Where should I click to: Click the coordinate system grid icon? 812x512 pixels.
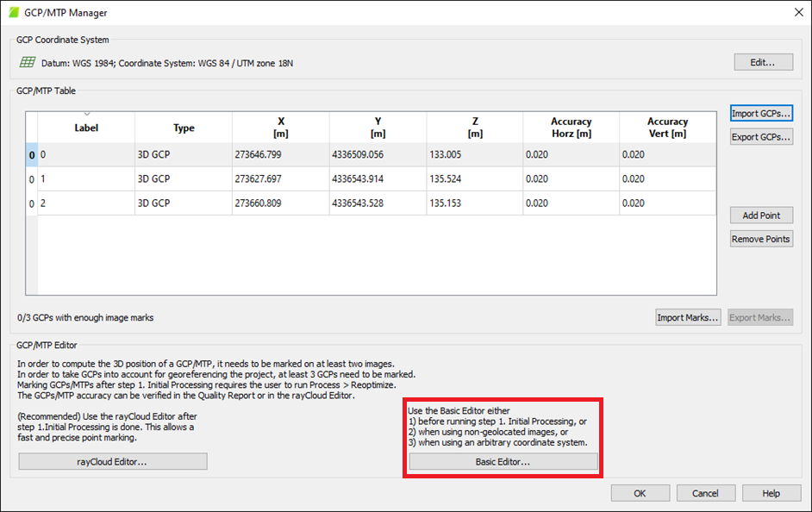point(28,63)
